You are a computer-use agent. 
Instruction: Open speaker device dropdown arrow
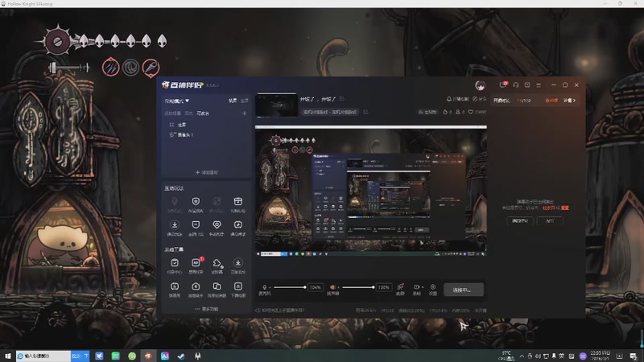click(338, 287)
